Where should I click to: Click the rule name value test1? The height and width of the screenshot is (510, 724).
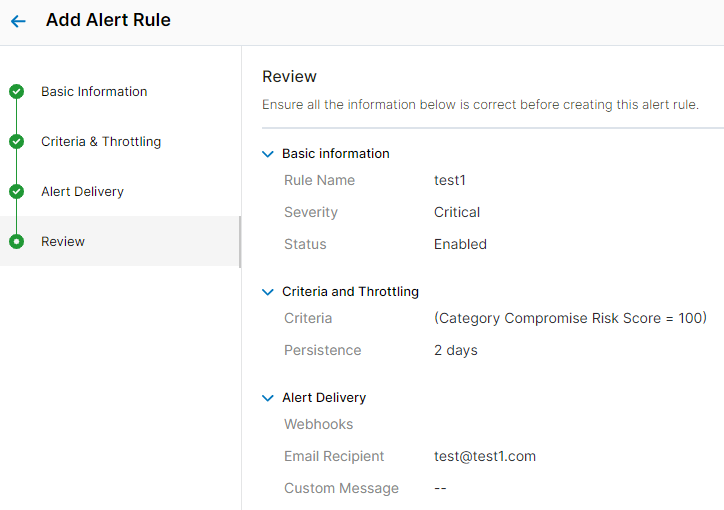[x=450, y=181]
